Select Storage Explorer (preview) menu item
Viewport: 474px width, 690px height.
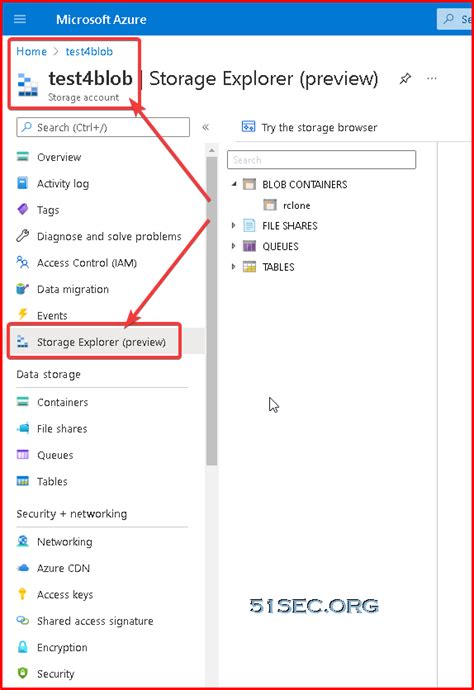(x=101, y=342)
